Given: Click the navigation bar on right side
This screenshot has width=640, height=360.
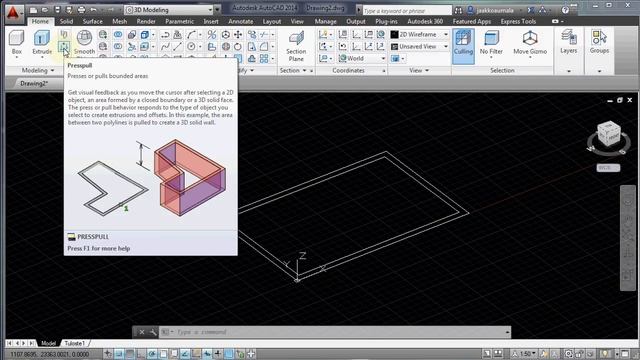Looking at the screenshot, I should (628, 238).
